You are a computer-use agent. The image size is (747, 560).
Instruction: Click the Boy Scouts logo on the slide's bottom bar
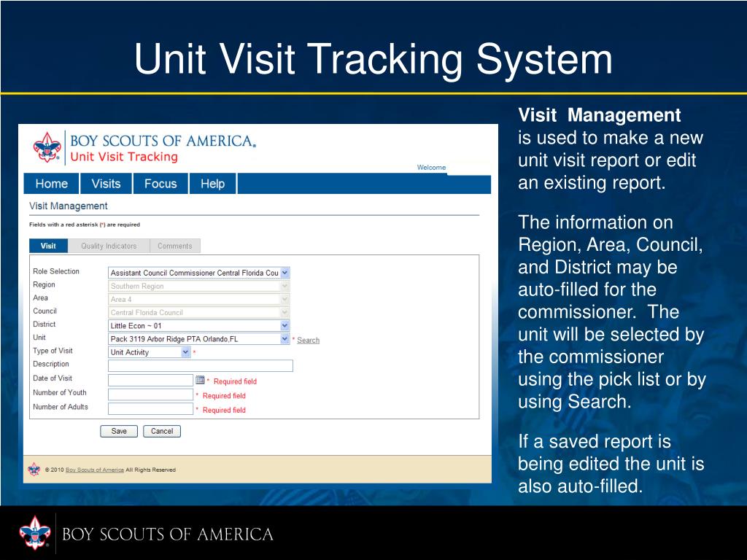[34, 533]
